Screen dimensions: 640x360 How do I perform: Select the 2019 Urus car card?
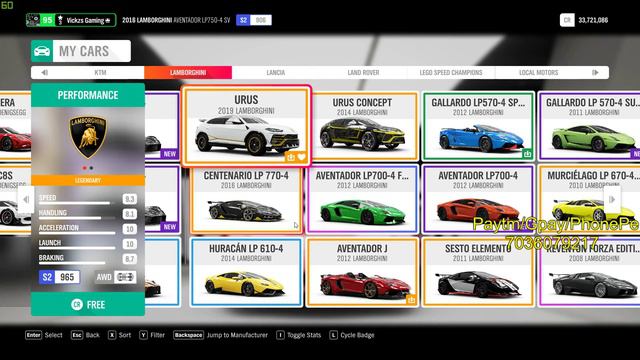[246, 126]
